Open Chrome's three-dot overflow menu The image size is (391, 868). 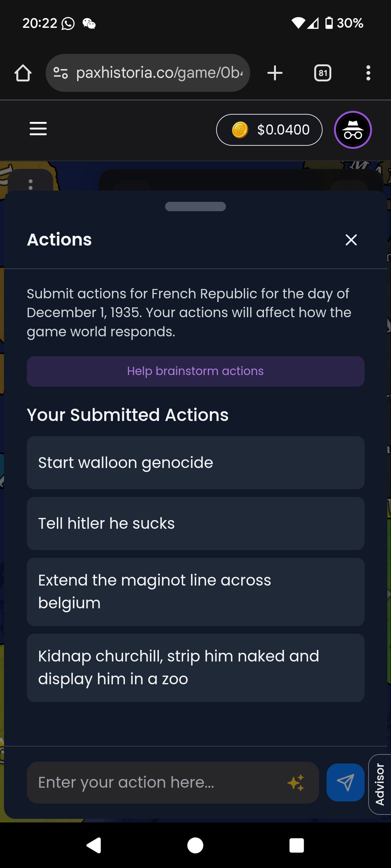(x=368, y=73)
